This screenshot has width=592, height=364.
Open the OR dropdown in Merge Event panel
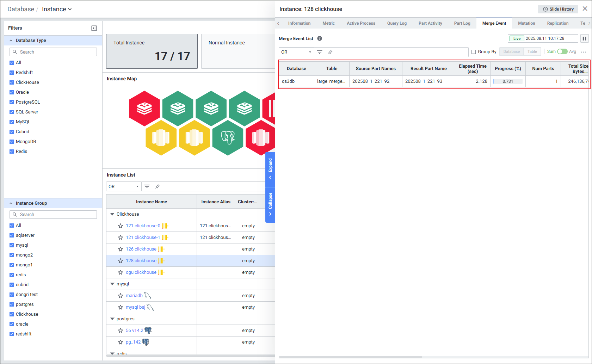[x=296, y=52]
